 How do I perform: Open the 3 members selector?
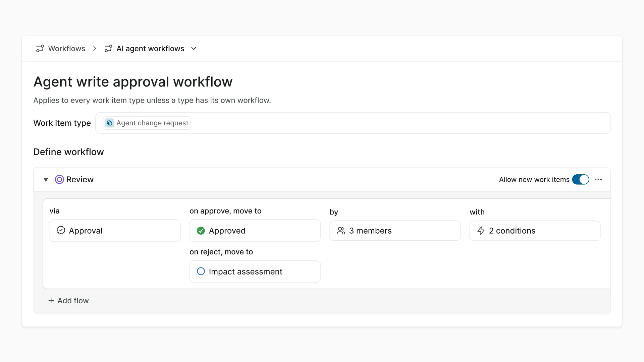coord(395,231)
